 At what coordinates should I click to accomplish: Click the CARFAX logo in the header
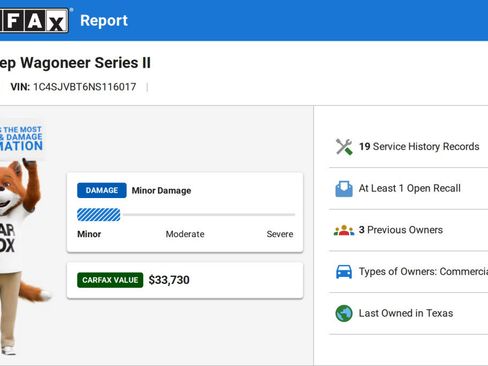pyautogui.click(x=34, y=21)
